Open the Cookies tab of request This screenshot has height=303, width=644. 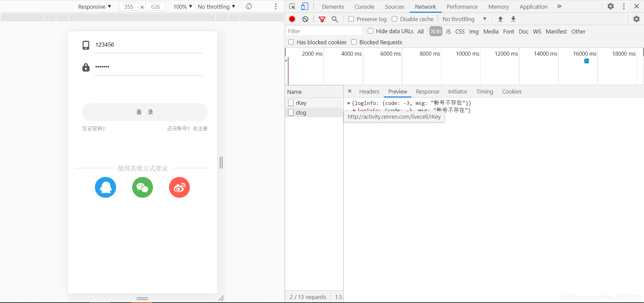coord(512,92)
